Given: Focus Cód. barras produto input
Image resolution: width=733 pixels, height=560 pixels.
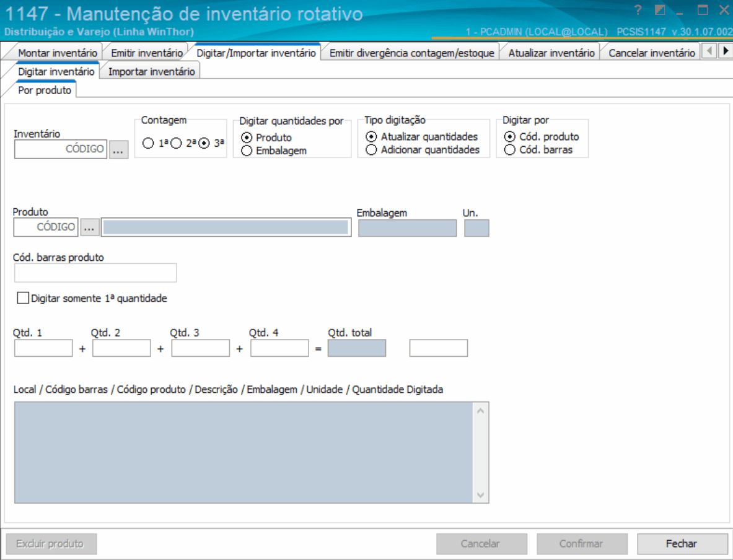Looking at the screenshot, I should pyautogui.click(x=95, y=273).
